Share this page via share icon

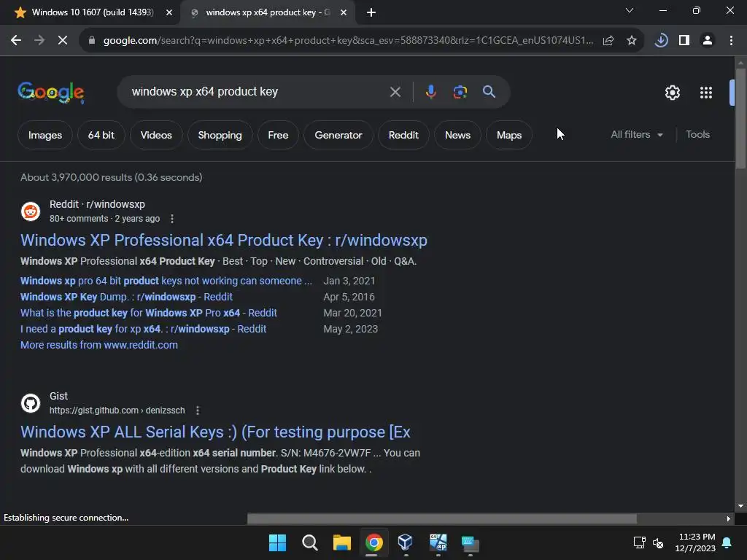point(608,41)
